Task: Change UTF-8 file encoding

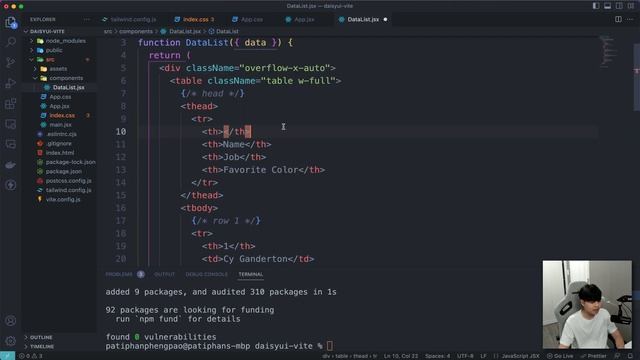Action: coord(465,356)
